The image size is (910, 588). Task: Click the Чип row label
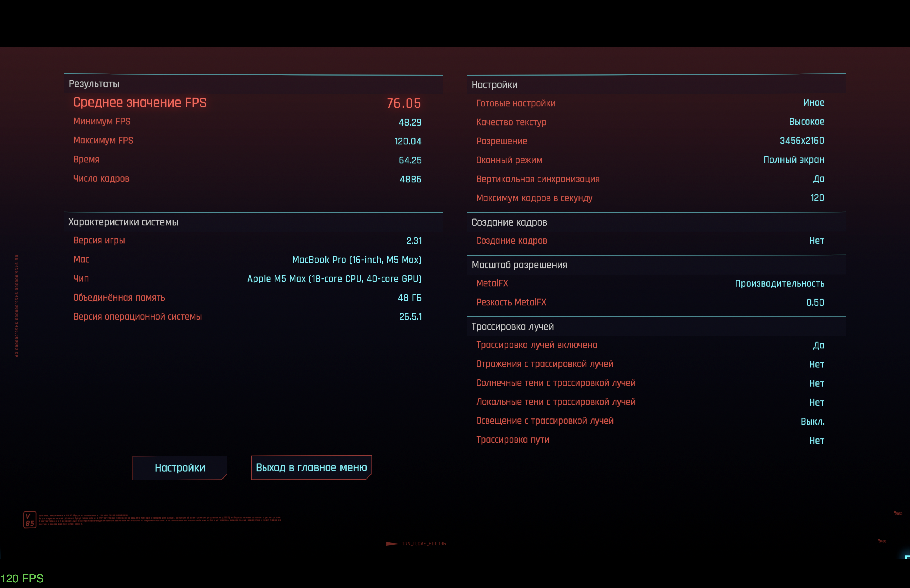tap(81, 278)
